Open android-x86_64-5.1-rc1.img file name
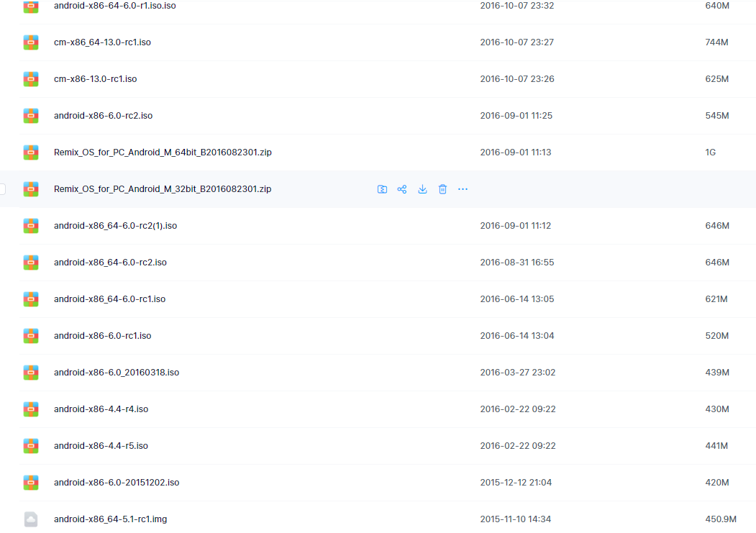The width and height of the screenshot is (756, 533). point(110,519)
